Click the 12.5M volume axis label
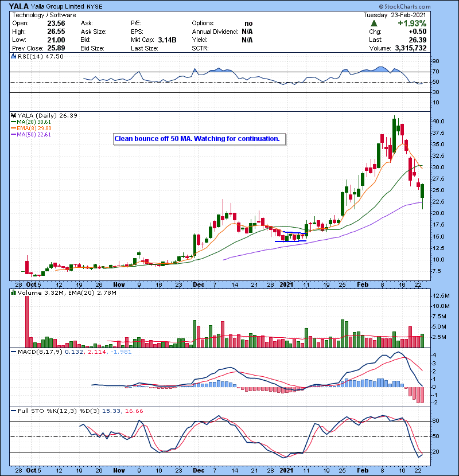This screenshot has height=476, width=459. (x=441, y=296)
